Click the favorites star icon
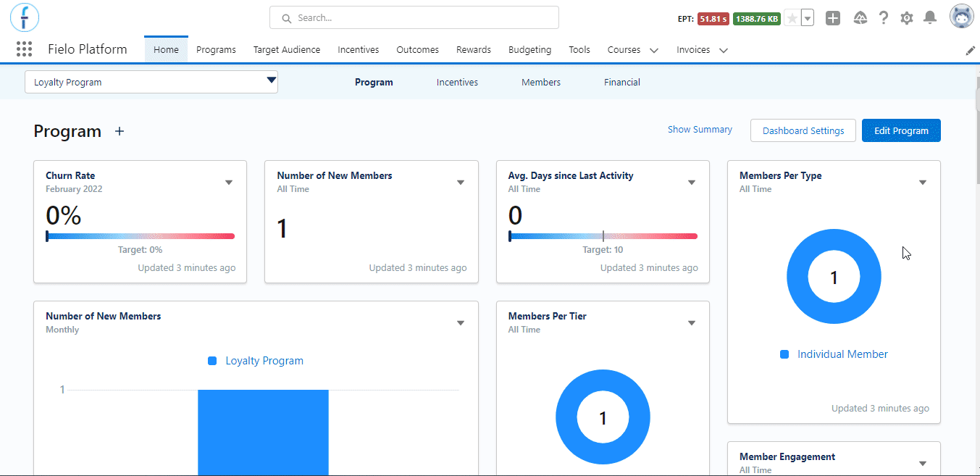The height and width of the screenshot is (476, 980). [x=792, y=18]
